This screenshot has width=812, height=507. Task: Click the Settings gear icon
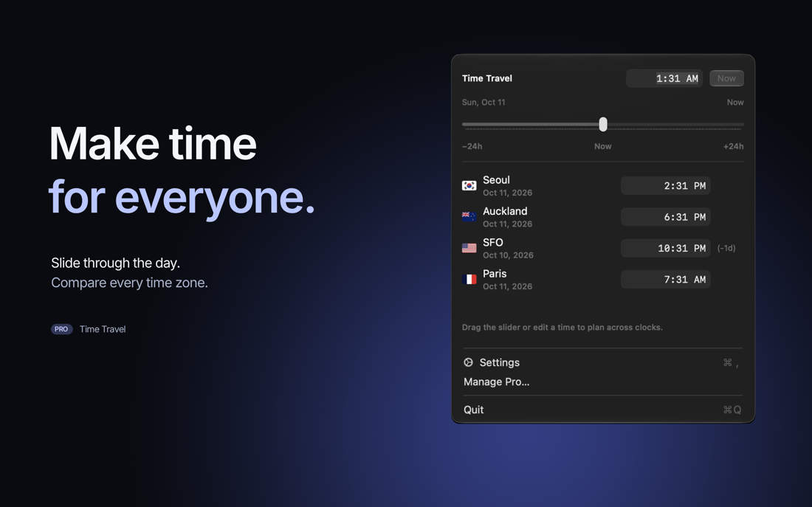tap(468, 362)
